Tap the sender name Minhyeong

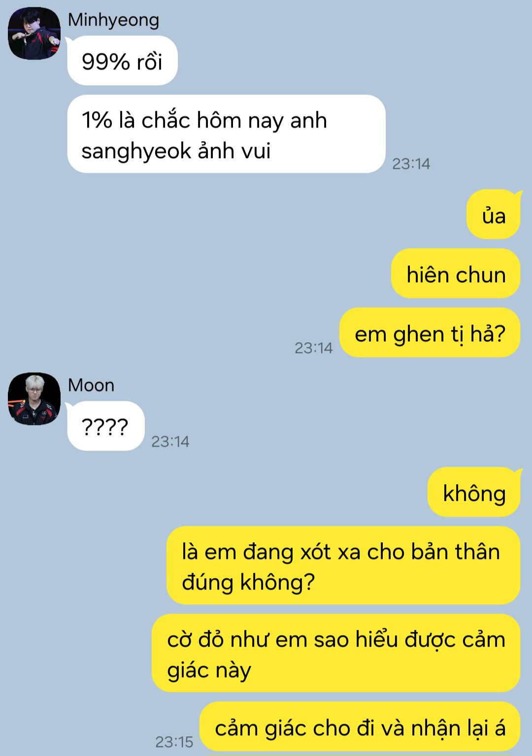click(x=113, y=20)
